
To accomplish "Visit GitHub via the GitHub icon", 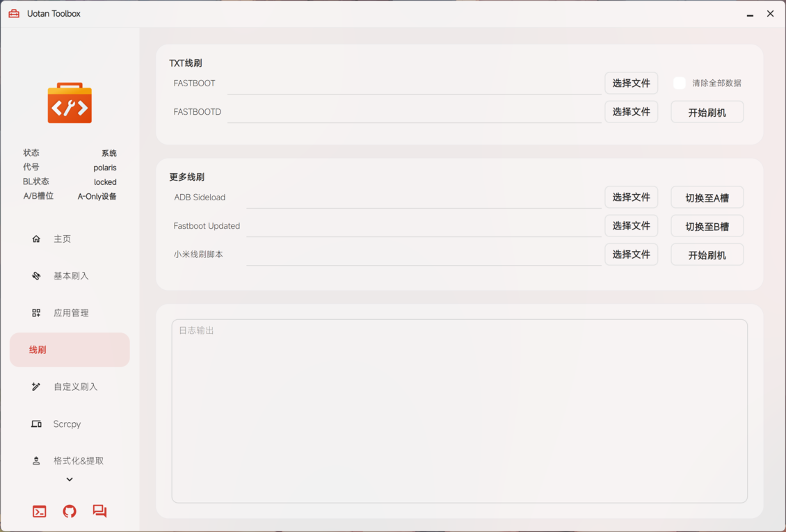I will click(x=69, y=511).
